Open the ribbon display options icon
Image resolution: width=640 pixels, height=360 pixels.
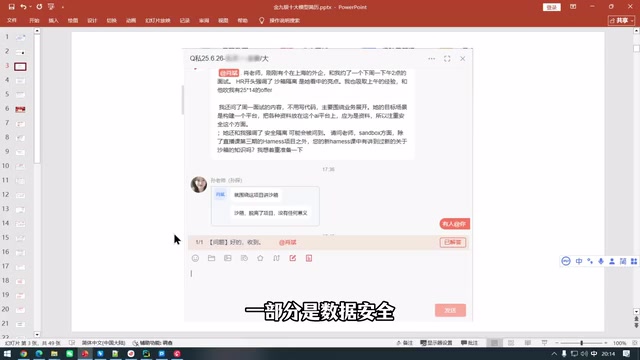pyautogui.click(x=573, y=7)
